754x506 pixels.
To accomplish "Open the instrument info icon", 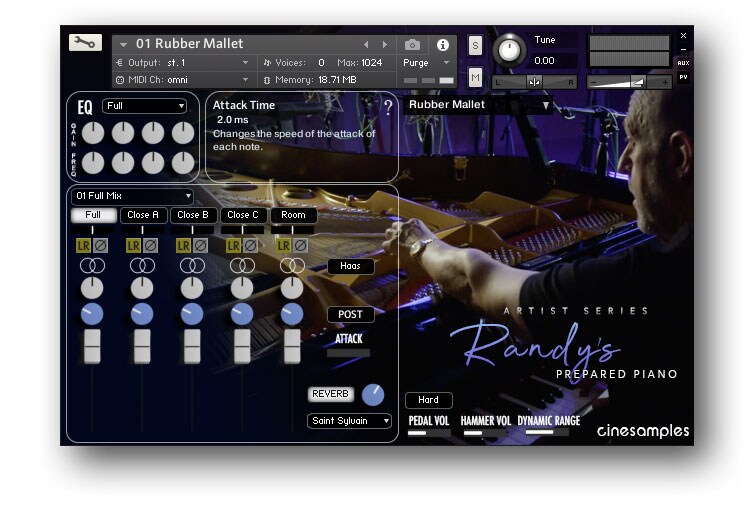I will 442,45.
